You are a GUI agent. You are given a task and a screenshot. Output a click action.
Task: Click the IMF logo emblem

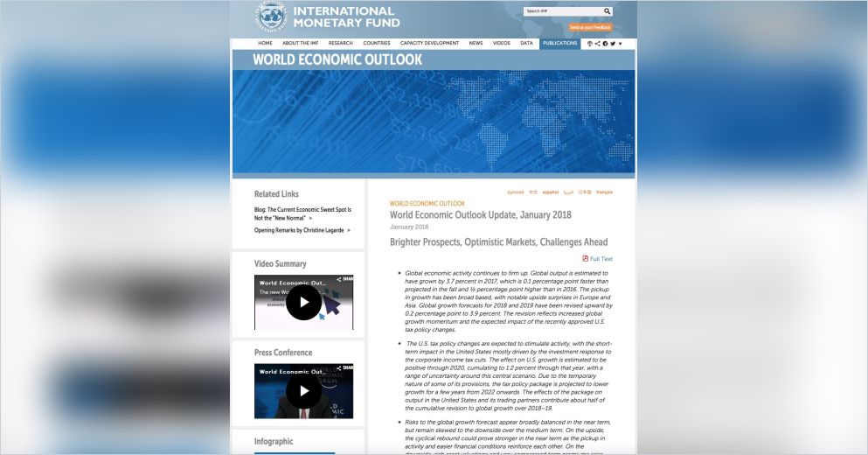271,17
